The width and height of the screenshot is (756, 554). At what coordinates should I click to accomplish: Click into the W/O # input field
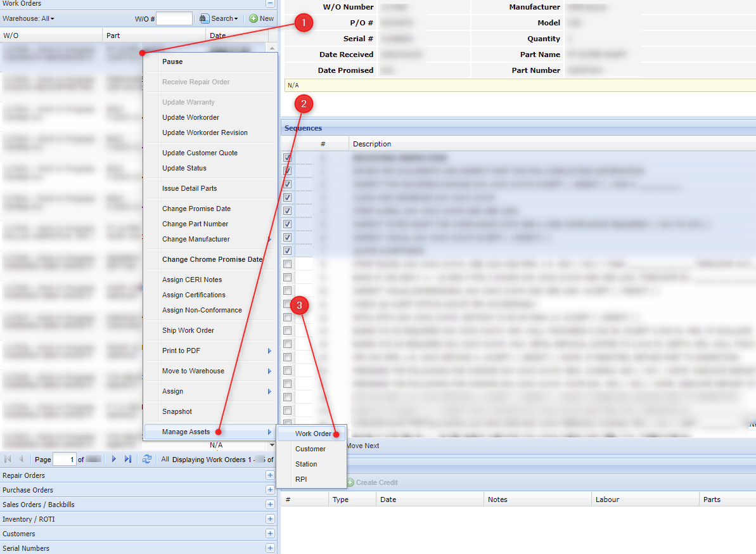point(174,19)
